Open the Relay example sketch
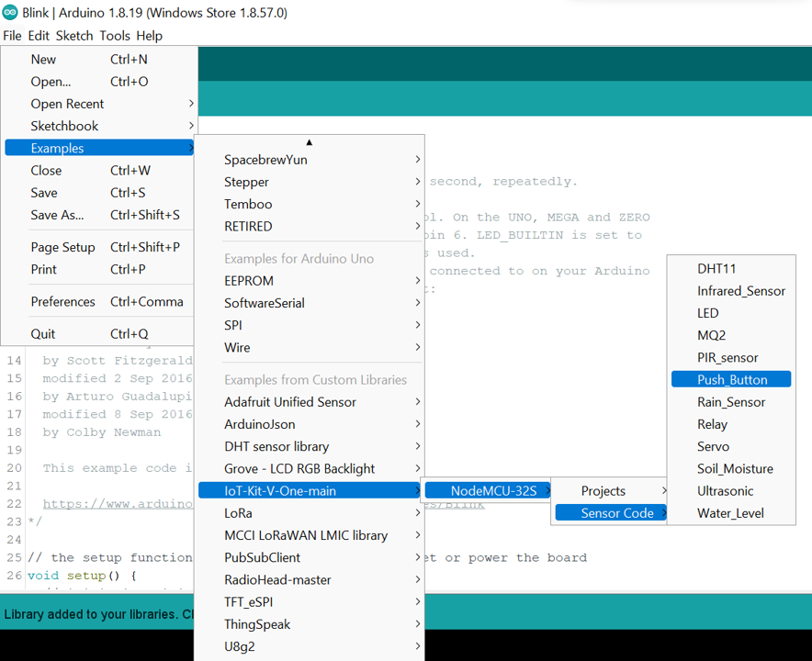Viewport: 812px width, 661px height. click(731, 424)
